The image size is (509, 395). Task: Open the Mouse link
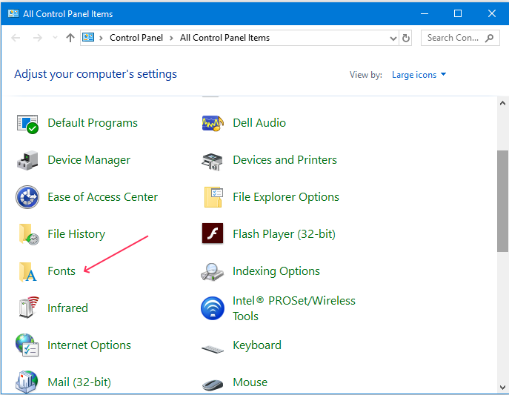click(250, 382)
